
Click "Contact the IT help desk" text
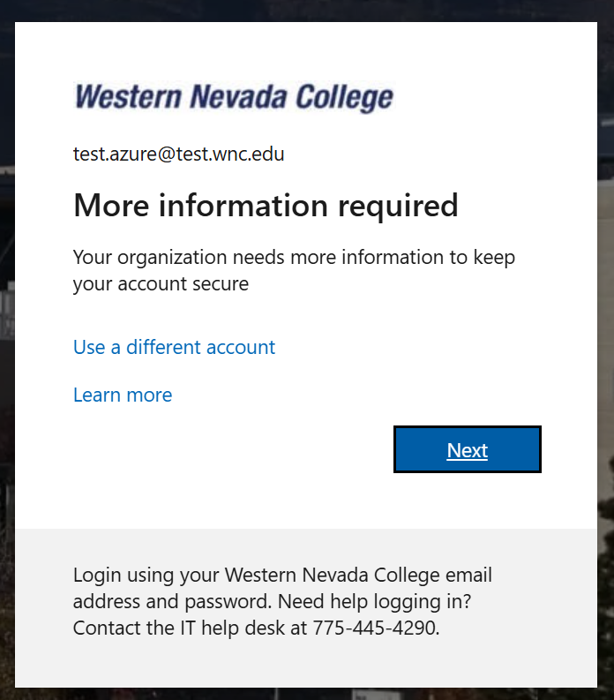click(190, 628)
